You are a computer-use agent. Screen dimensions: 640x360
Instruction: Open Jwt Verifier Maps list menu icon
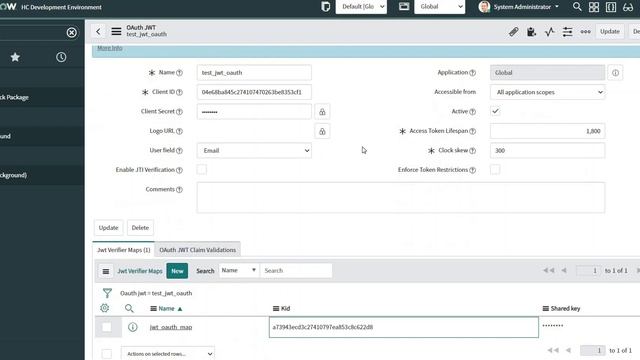point(106,271)
